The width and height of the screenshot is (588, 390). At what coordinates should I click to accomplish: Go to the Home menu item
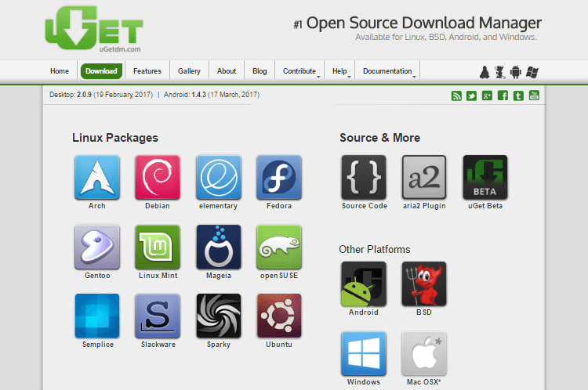[x=60, y=71]
